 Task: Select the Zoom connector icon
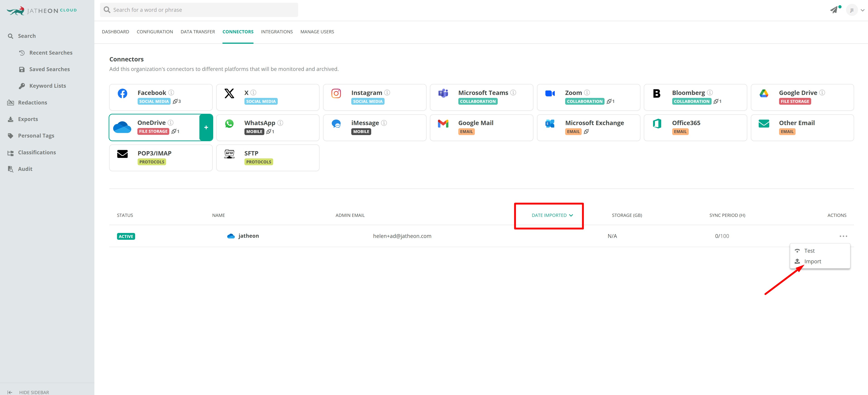550,93
